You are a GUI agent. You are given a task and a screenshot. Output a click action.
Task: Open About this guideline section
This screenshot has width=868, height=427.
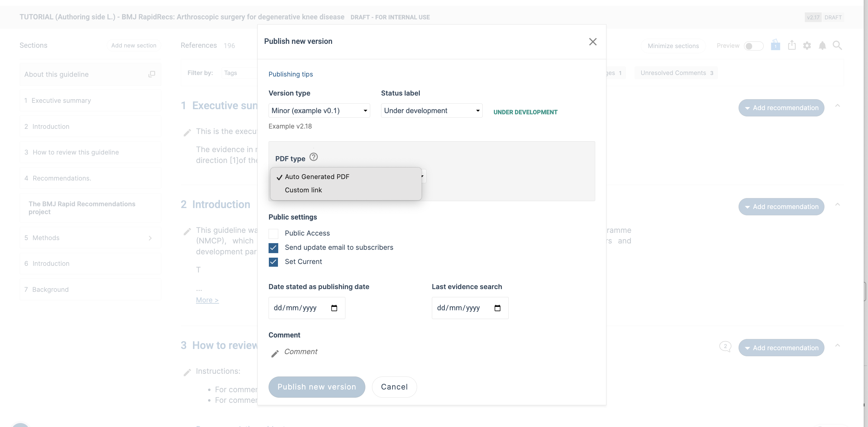(90, 74)
